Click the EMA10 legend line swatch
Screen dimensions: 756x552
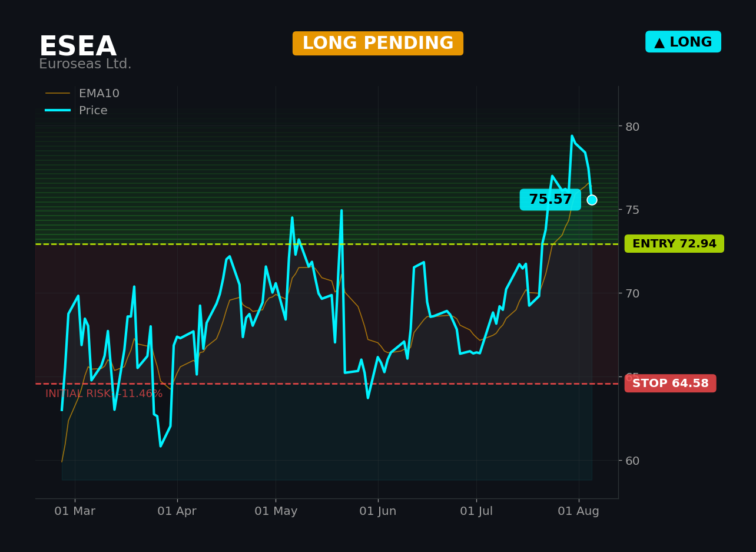tap(58, 94)
